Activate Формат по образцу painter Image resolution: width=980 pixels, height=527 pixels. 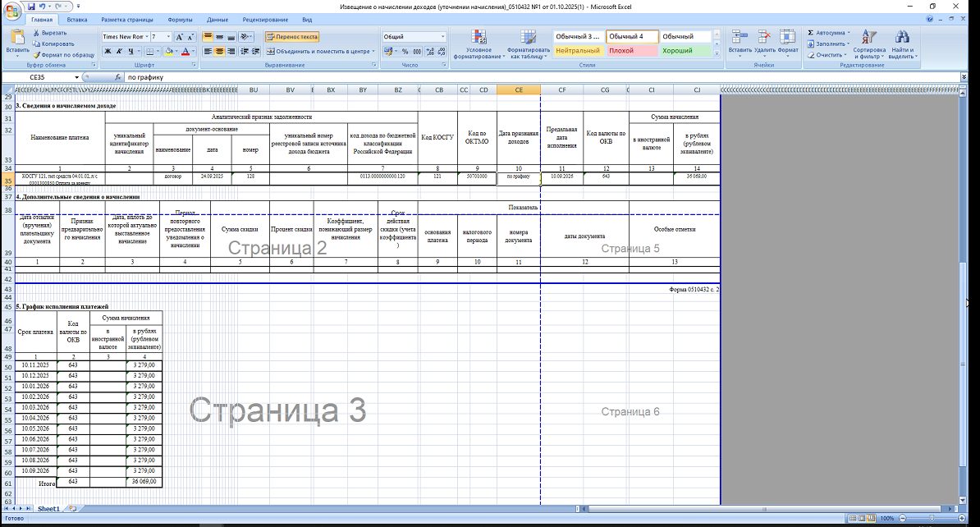pyautogui.click(x=64, y=55)
